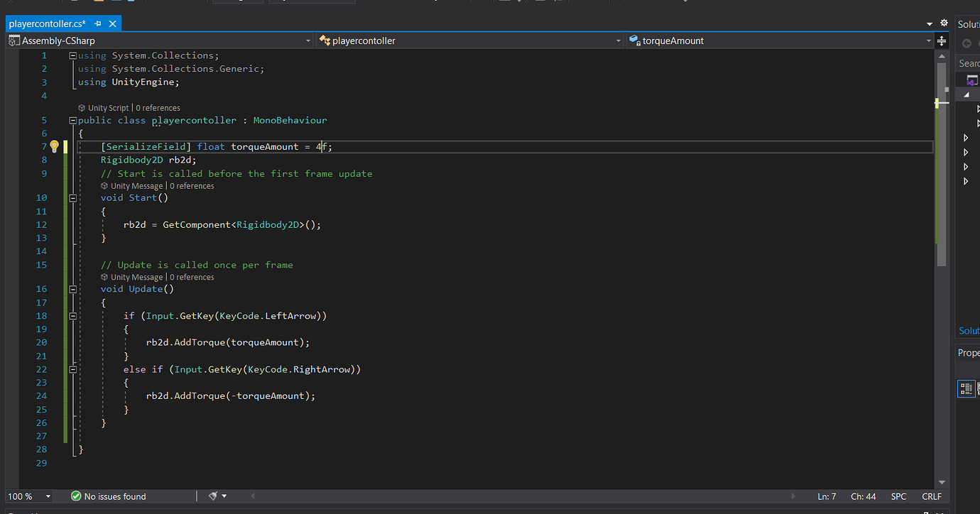
Task: Click the code cleanup broom icon
Action: click(213, 496)
